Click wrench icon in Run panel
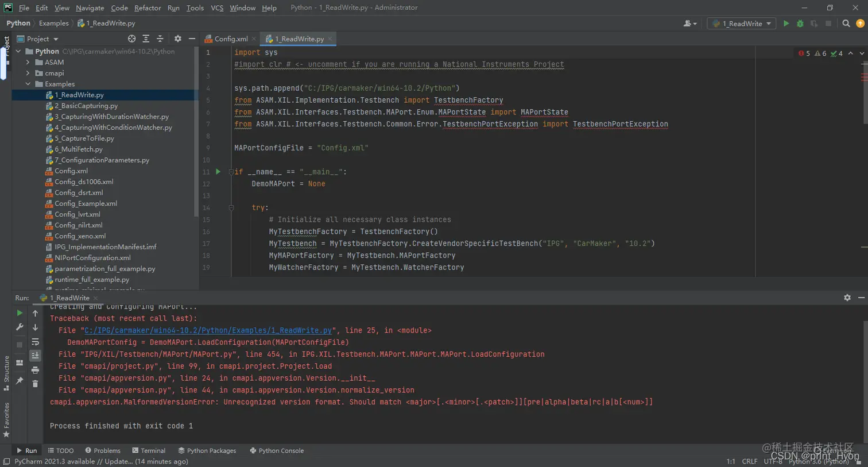This screenshot has width=868, height=467. click(20, 327)
